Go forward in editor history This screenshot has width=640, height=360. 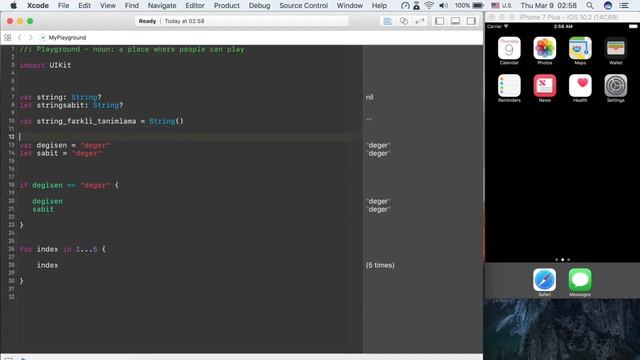pos(30,38)
